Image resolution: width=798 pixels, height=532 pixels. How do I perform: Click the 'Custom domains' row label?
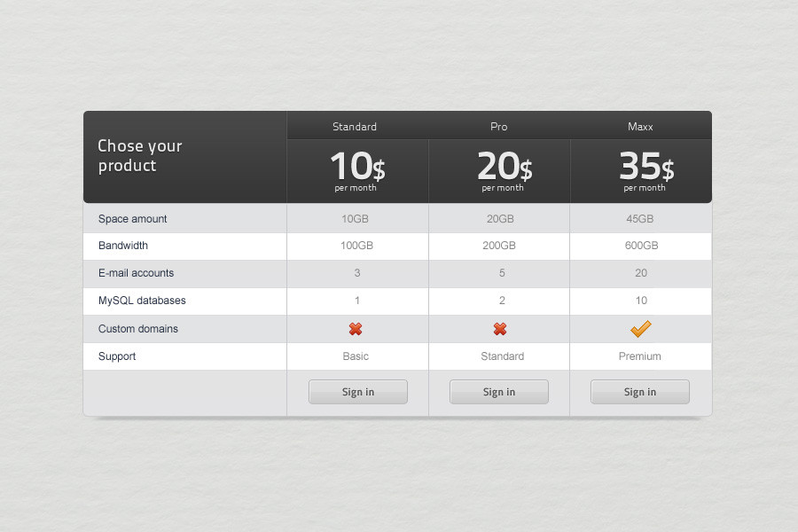(x=138, y=329)
